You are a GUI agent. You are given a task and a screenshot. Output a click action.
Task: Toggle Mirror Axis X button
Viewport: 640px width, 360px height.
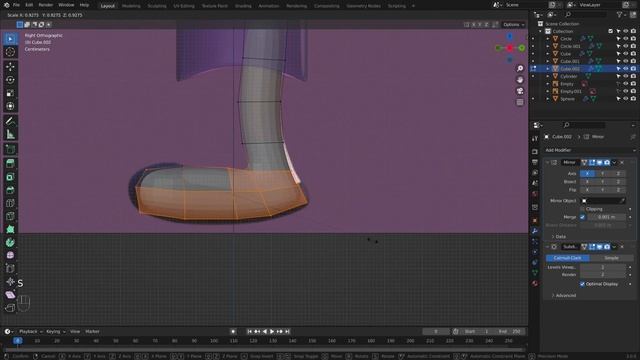[x=587, y=173]
